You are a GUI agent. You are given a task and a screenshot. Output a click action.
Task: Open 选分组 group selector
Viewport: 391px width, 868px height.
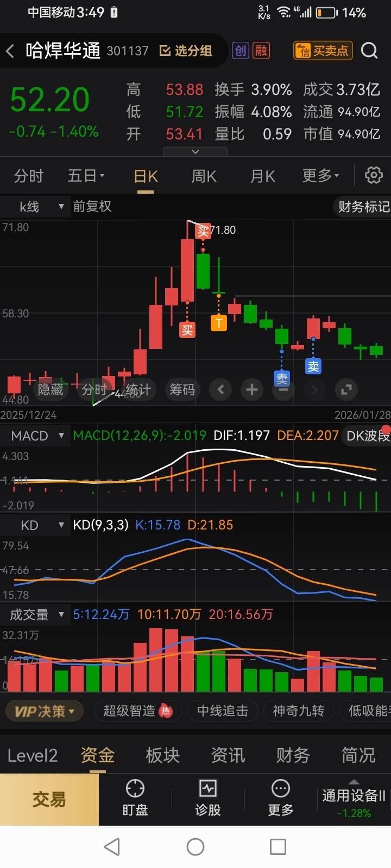click(x=185, y=51)
